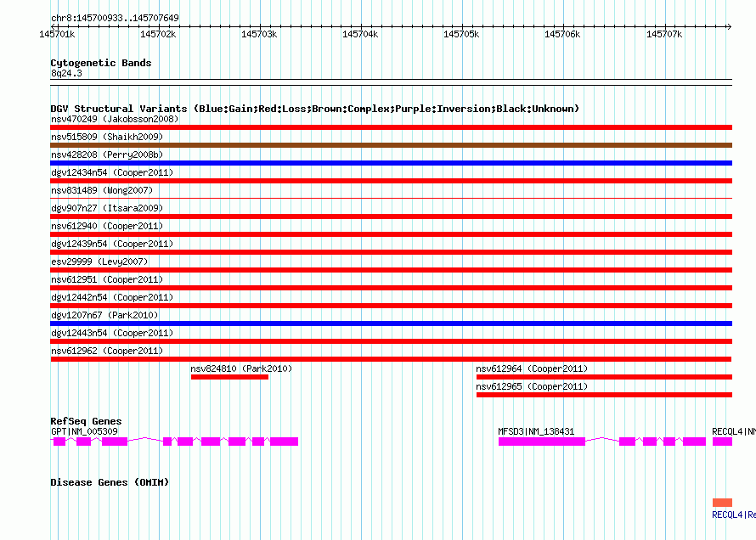Image resolution: width=756 pixels, height=540 pixels.
Task: Click the 145702k ruler tick label
Action: (158, 34)
